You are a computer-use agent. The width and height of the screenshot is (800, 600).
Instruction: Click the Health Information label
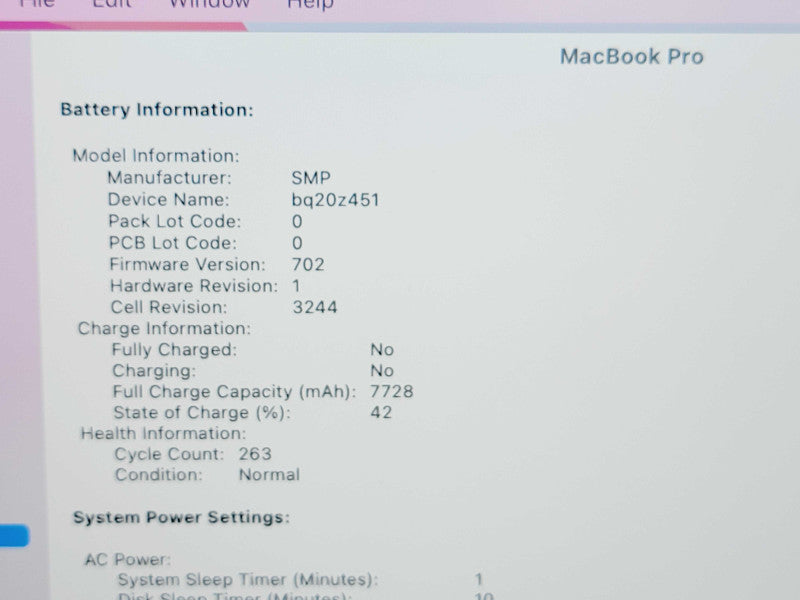pos(163,434)
